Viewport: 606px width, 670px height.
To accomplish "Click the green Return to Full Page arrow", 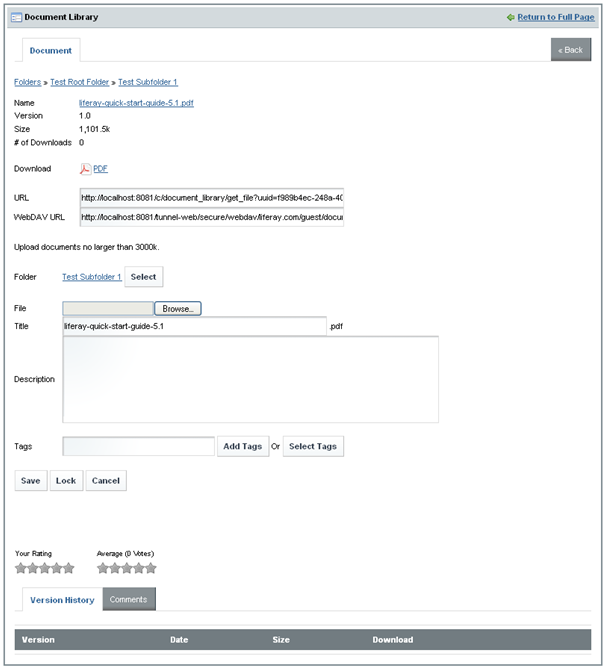I will [510, 17].
